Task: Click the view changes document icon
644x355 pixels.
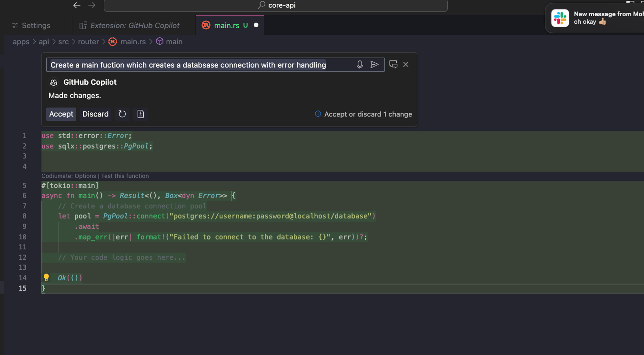Action: (x=141, y=114)
